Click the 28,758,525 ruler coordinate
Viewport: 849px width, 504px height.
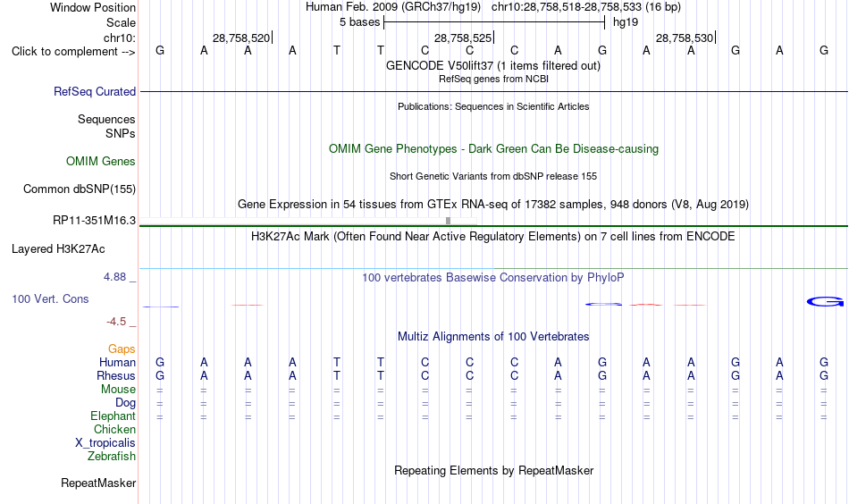[463, 38]
